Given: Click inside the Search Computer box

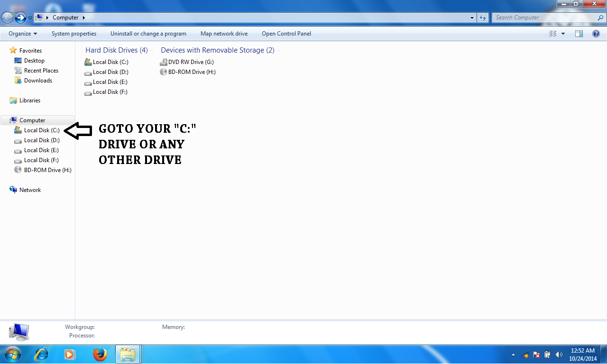Looking at the screenshot, I should pos(536,17).
